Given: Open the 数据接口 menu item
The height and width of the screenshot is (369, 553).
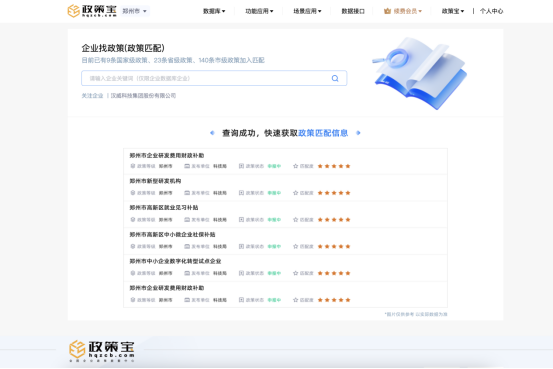Looking at the screenshot, I should tap(353, 11).
